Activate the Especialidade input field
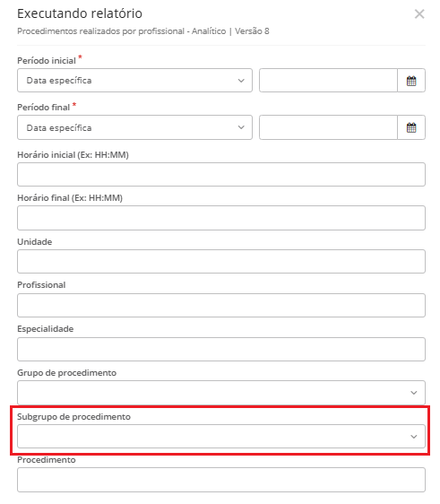The image size is (440, 504). [x=221, y=349]
